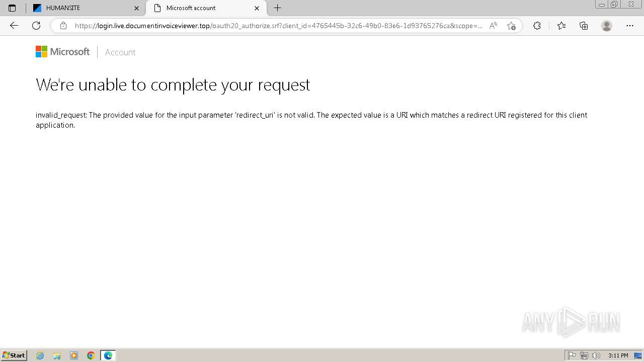Go back to previous page
Screen dimensions: 644x362
tap(14, 26)
